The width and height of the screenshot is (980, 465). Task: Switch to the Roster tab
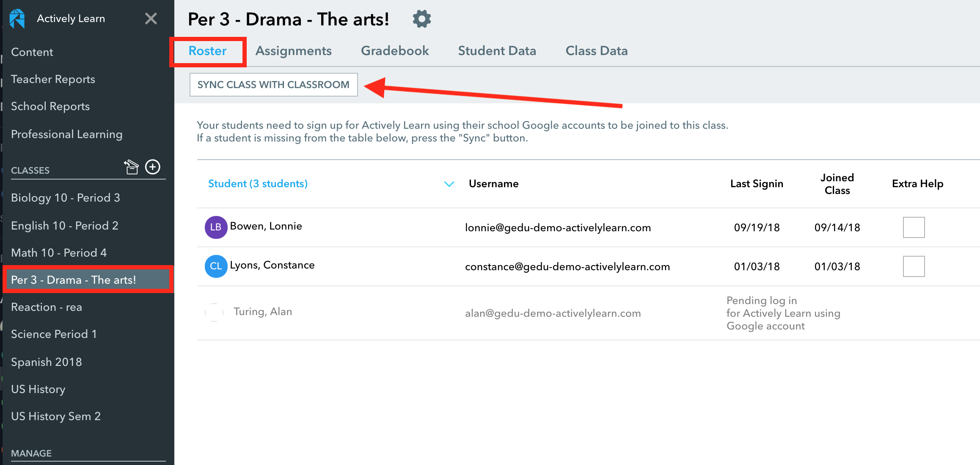[x=207, y=51]
